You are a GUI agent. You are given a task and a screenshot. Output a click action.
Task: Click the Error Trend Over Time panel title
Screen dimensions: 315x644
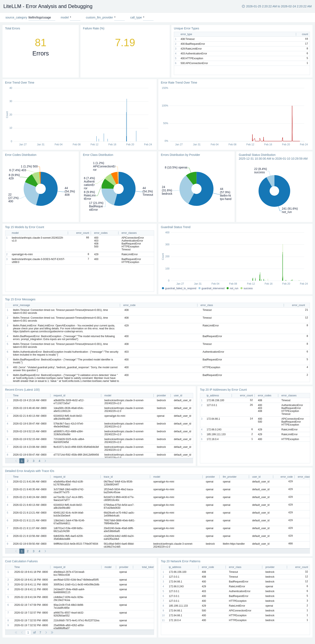click(20, 83)
